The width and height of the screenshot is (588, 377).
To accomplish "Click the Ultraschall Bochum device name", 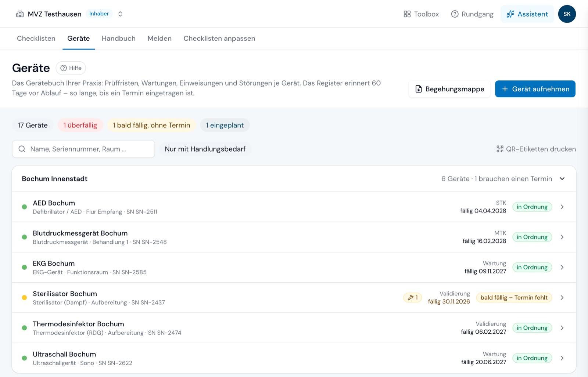I will (64, 354).
